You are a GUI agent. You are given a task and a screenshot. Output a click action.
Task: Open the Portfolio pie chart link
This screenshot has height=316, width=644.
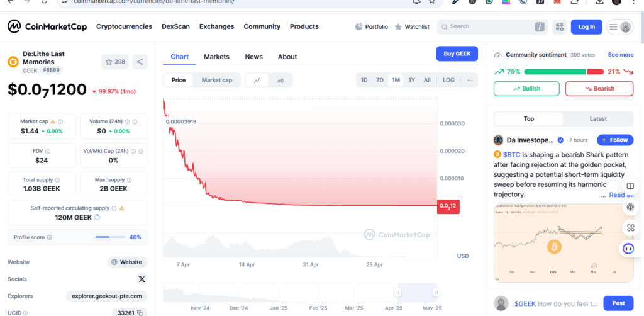[x=371, y=26]
